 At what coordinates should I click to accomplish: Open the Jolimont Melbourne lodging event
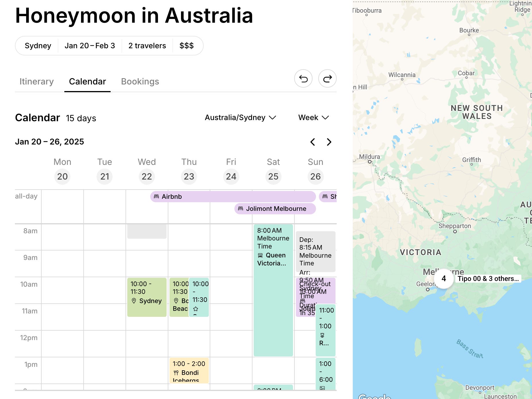tap(275, 209)
